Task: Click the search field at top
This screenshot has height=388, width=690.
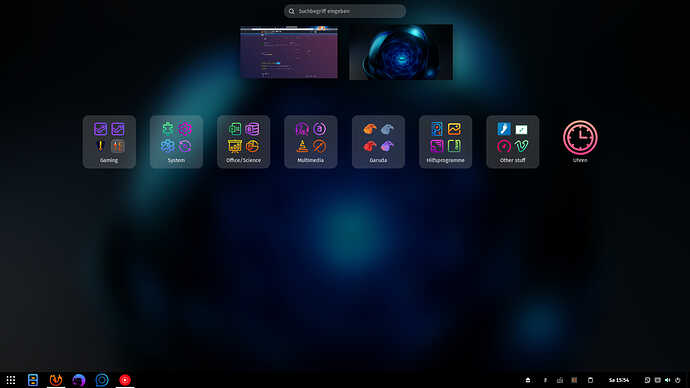Action: point(345,11)
